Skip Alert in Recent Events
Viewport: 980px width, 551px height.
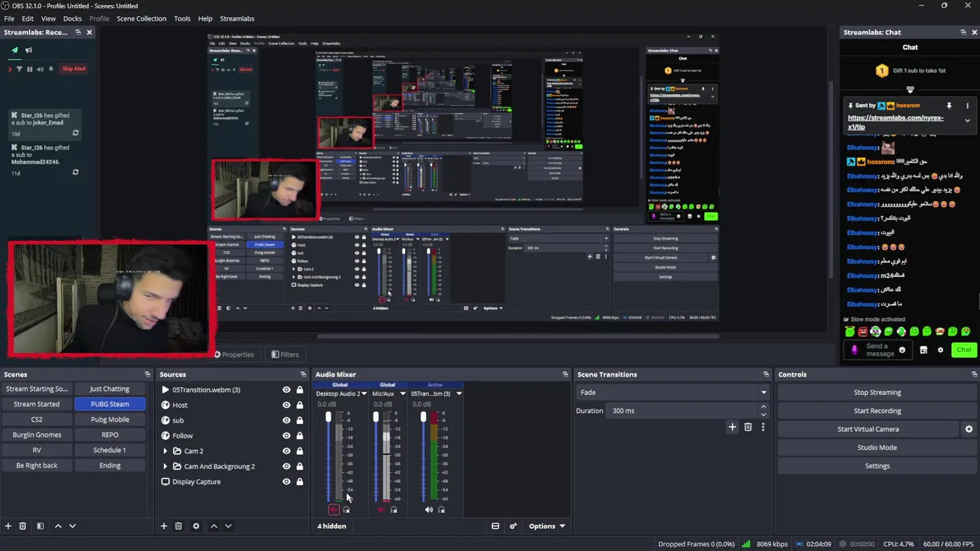[73, 69]
